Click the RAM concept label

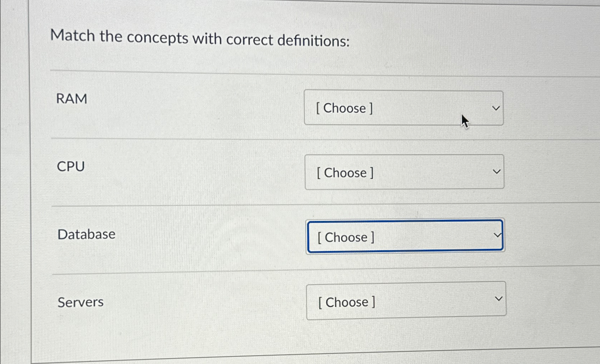tap(72, 99)
